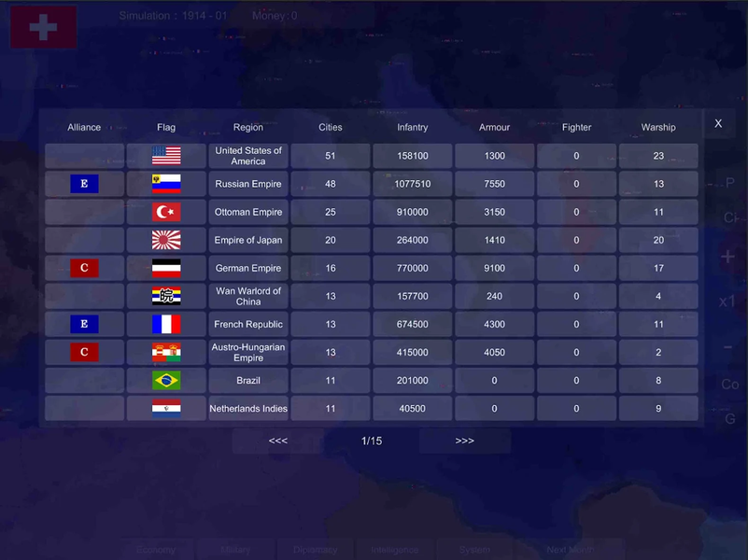Open the Wan Warlord of China flag
The height and width of the screenshot is (560, 748).
(x=166, y=296)
